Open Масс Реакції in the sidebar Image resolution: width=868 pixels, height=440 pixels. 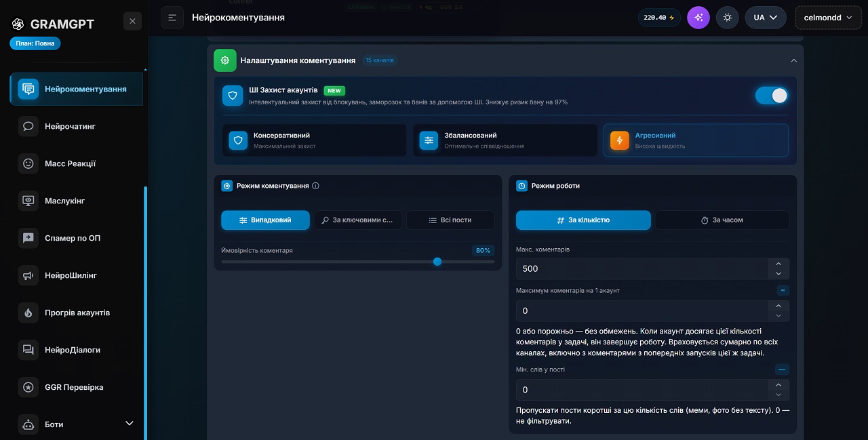77,163
